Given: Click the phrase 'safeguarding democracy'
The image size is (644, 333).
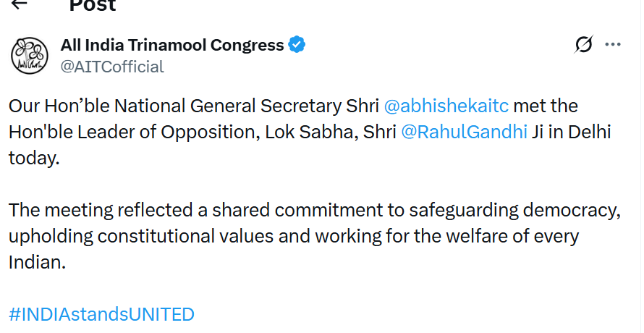Looking at the screenshot, I should click(x=514, y=210).
